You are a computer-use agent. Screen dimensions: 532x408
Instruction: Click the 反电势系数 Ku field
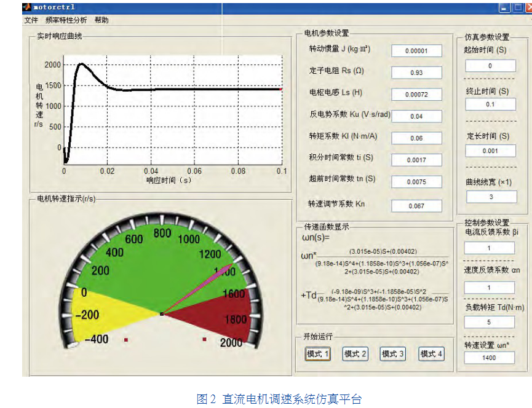point(416,117)
